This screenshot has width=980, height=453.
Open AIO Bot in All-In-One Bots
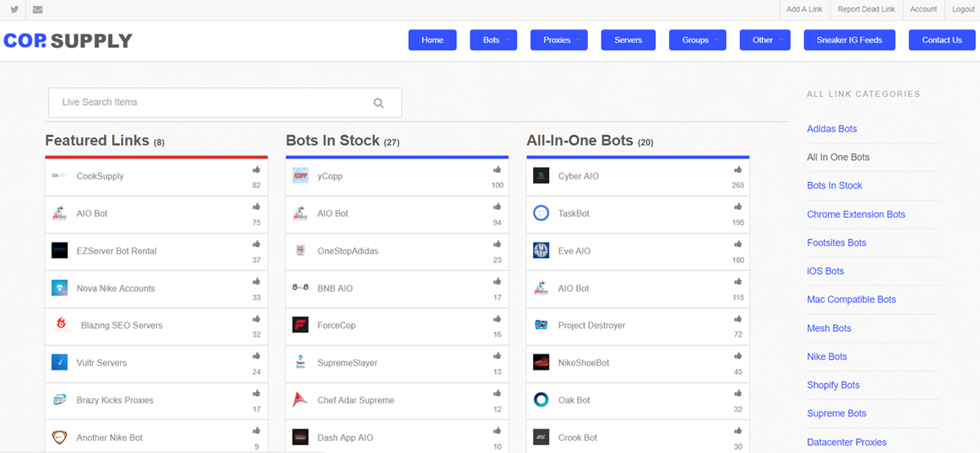pos(573,289)
